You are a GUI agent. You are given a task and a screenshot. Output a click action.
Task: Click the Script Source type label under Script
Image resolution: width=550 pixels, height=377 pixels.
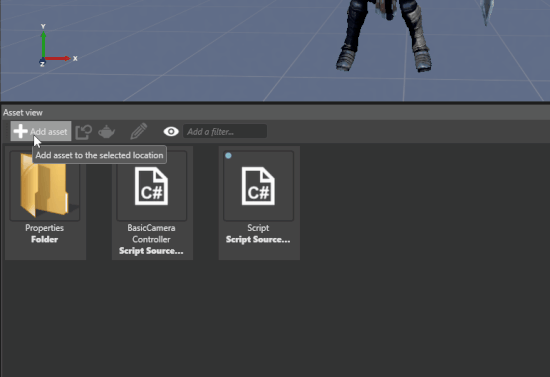click(258, 240)
